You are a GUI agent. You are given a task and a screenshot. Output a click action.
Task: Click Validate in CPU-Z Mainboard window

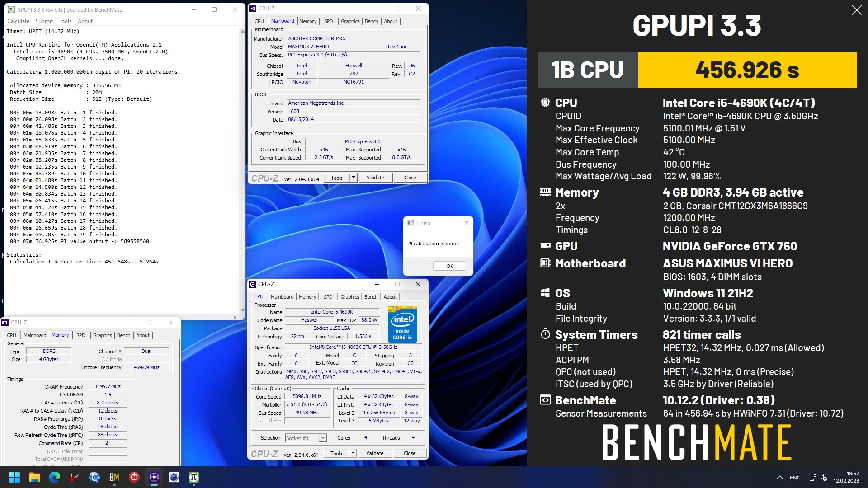pyautogui.click(x=375, y=178)
